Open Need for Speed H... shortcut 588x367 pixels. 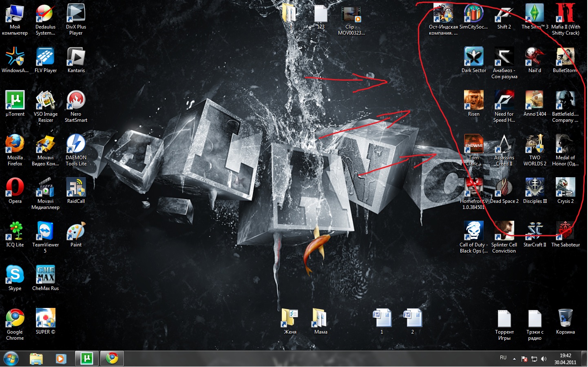coord(504,107)
